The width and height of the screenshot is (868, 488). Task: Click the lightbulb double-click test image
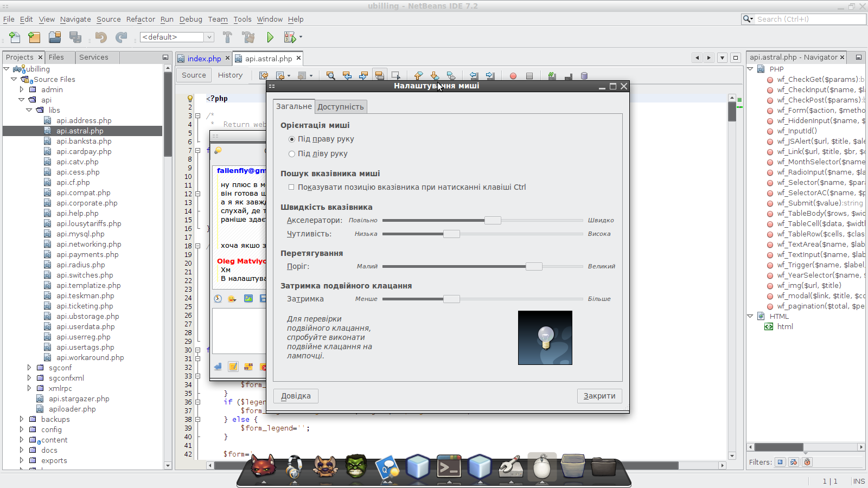(x=545, y=338)
